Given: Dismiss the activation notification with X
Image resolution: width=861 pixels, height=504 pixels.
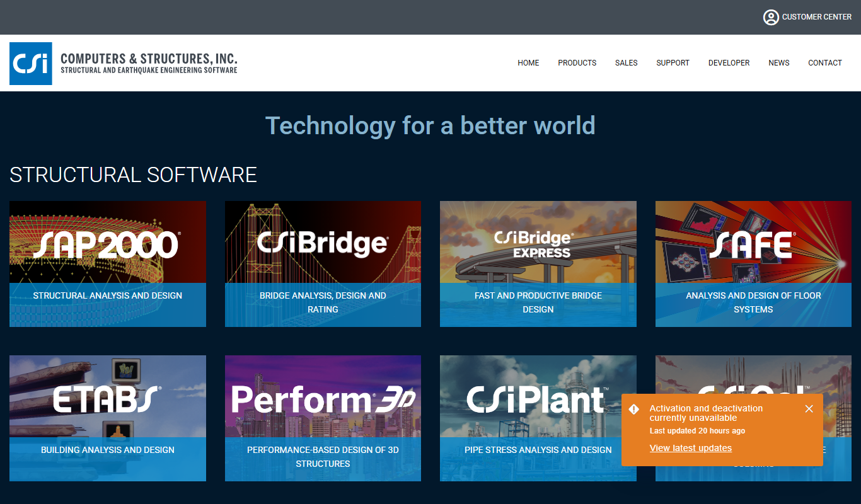Looking at the screenshot, I should 809,409.
